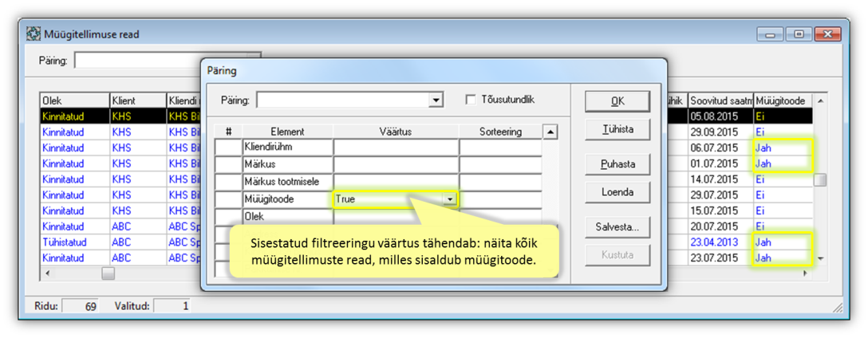The width and height of the screenshot is (868, 338).
Task: Click the main table's horizontal scrollbar thumb
Action: [x=108, y=273]
